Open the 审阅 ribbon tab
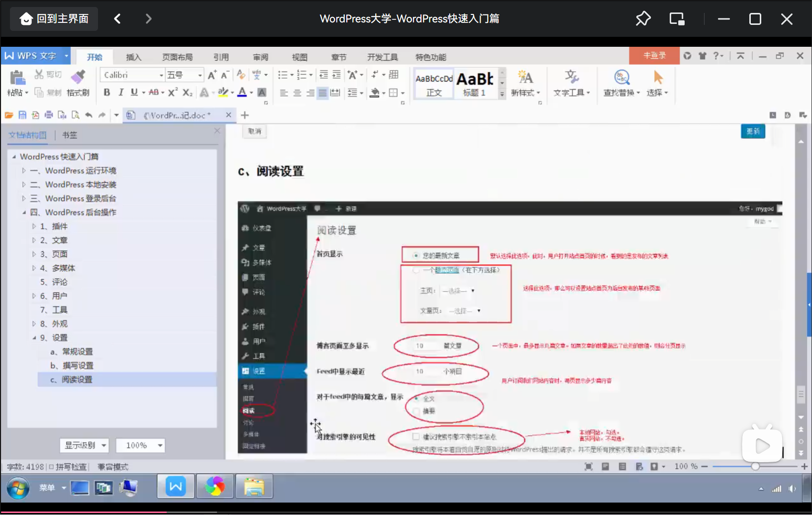The height and width of the screenshot is (515, 812). pos(261,57)
